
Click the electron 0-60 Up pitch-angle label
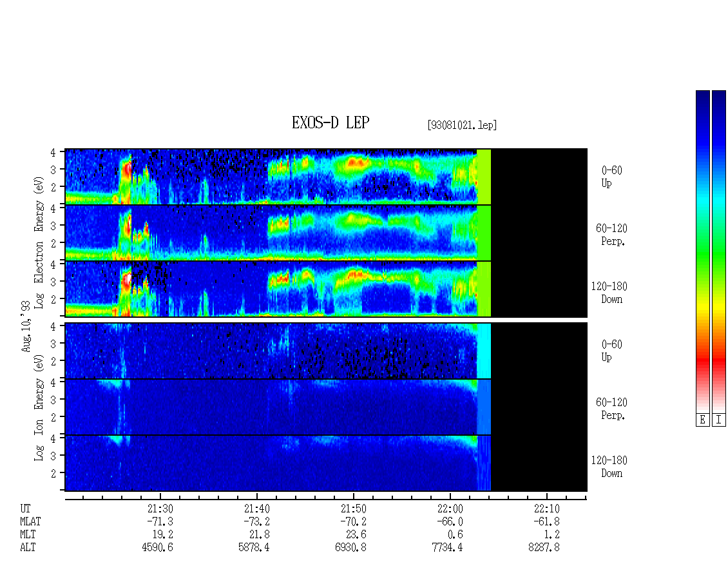pyautogui.click(x=611, y=177)
